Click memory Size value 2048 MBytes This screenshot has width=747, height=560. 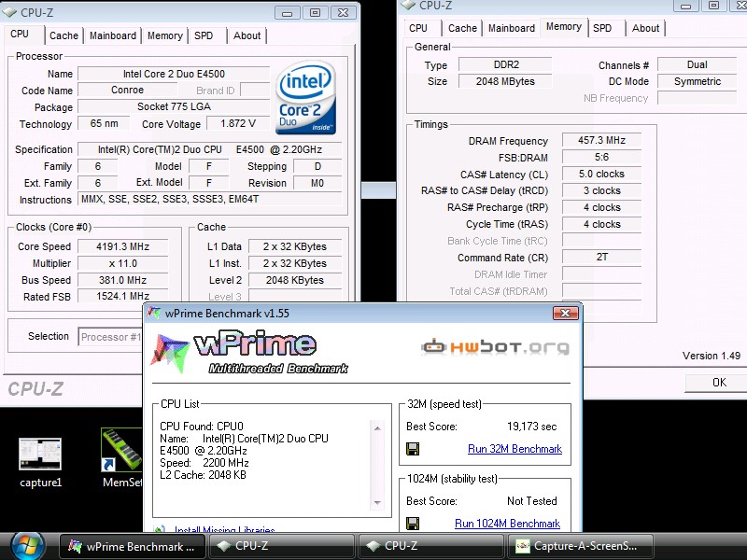tap(505, 81)
